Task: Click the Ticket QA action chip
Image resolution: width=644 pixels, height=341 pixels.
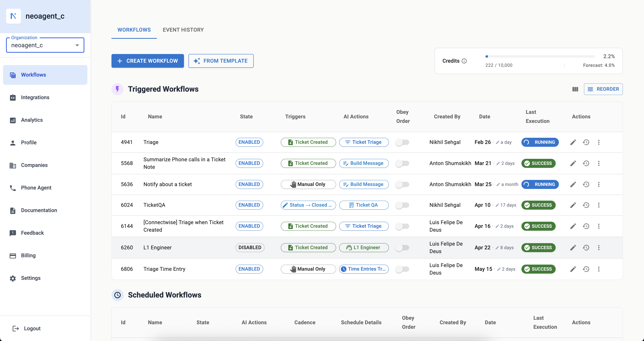Action: [364, 205]
